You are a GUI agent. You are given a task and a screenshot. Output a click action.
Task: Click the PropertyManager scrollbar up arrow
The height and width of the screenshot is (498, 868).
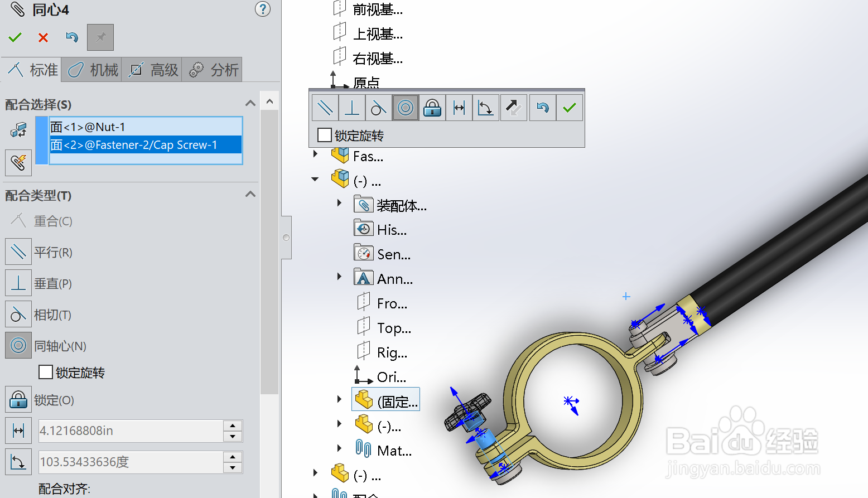[x=269, y=101]
